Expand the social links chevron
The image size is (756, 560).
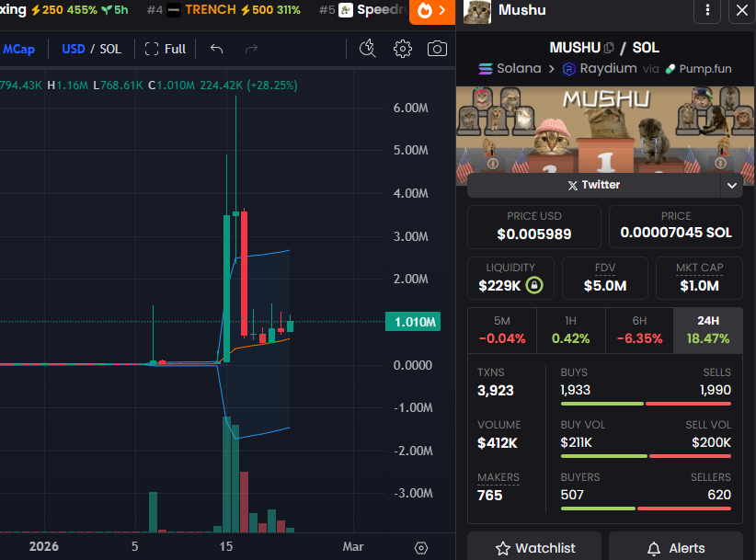[732, 186]
